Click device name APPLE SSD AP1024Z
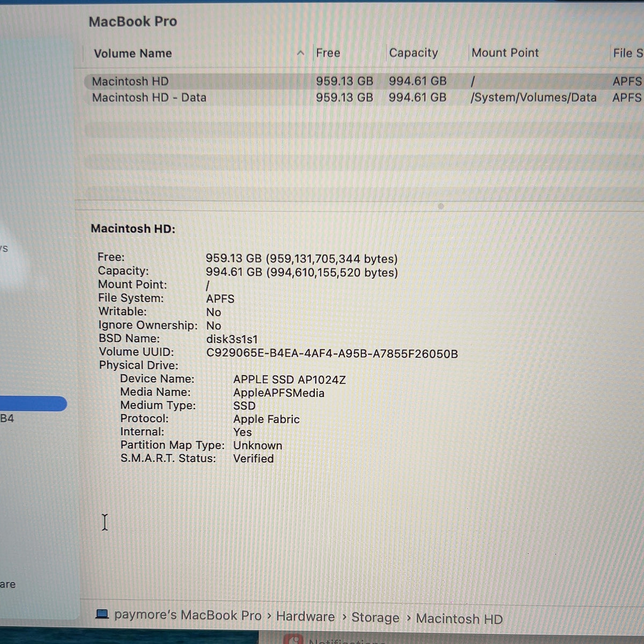 point(289,380)
